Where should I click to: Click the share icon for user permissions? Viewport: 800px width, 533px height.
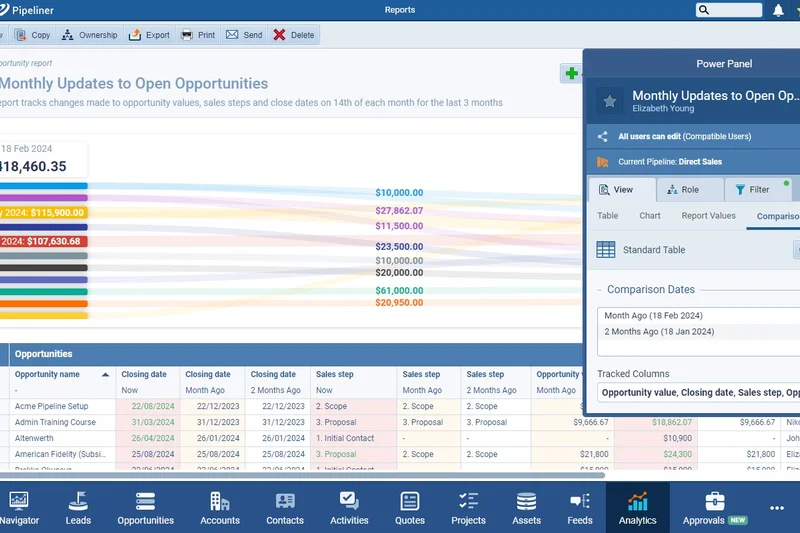[603, 136]
